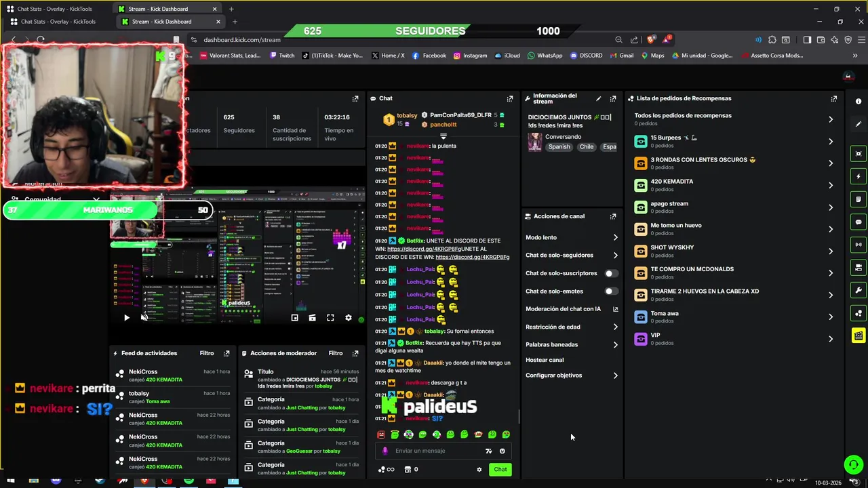
Task: Pop out Acciones de canal panel
Action: pyautogui.click(x=613, y=216)
